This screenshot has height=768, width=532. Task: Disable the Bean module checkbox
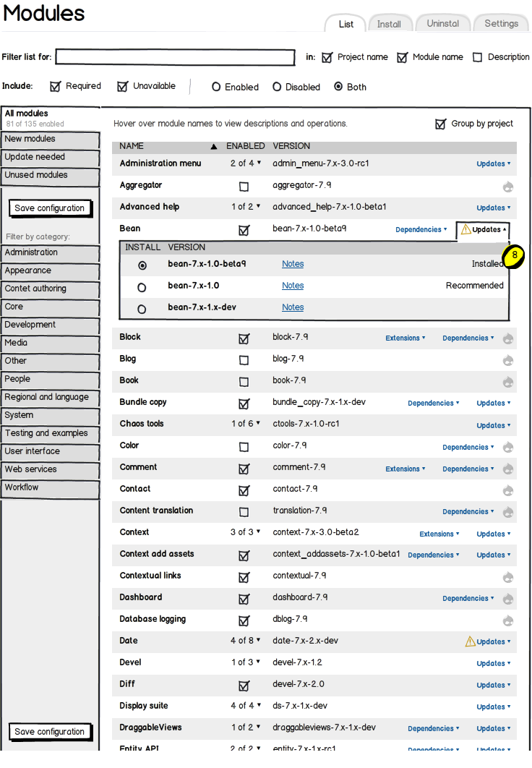pos(244,230)
